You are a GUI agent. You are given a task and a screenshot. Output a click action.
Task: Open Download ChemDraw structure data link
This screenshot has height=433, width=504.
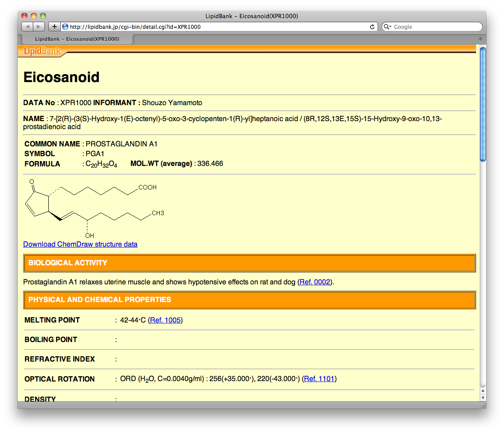(x=80, y=244)
